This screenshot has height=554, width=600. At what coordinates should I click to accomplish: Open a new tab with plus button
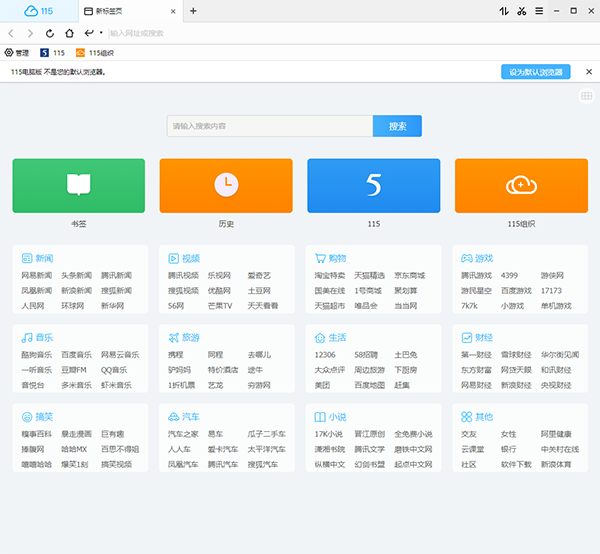click(193, 11)
